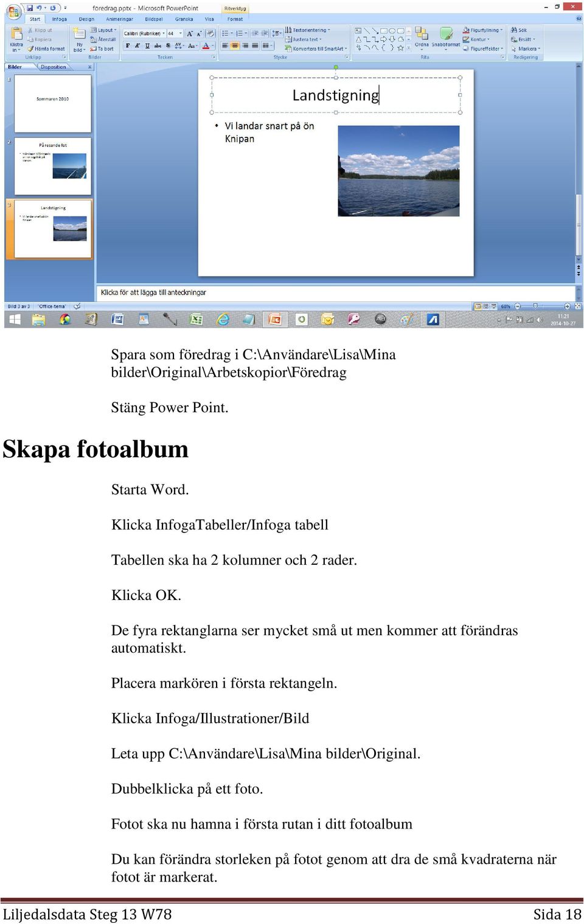Open Excel from the taskbar

point(196,319)
